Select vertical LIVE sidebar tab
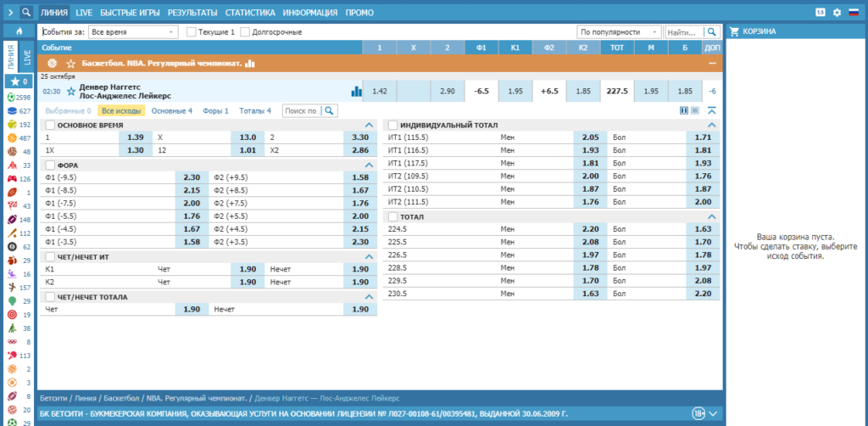868x426 pixels. (x=27, y=57)
